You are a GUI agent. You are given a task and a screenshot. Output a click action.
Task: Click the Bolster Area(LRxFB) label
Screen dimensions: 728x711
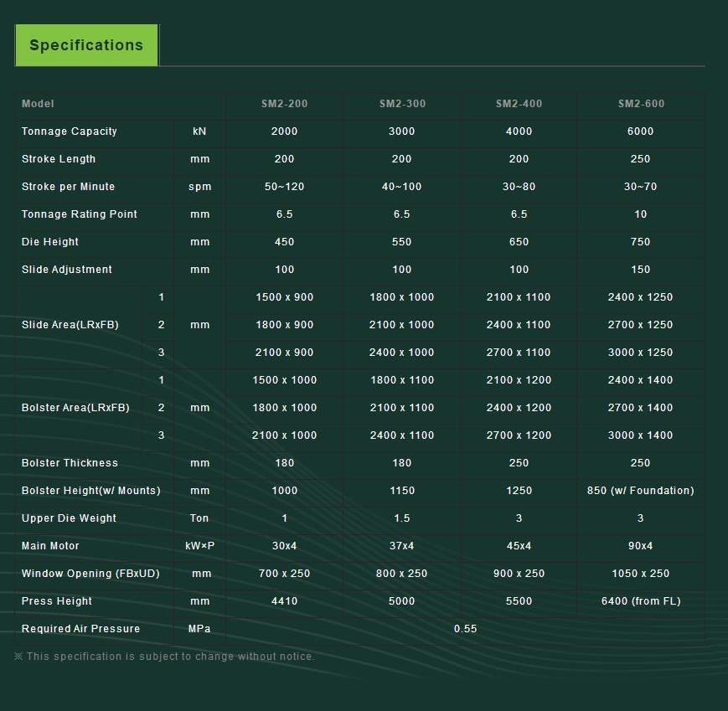pyautogui.click(x=75, y=408)
